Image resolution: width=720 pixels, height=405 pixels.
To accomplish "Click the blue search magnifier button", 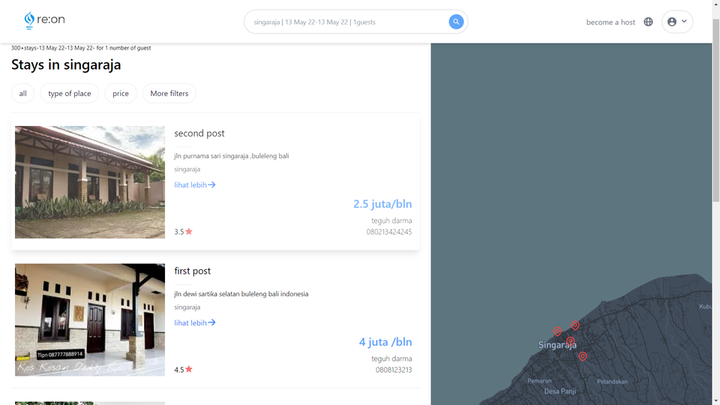I will pos(456,22).
